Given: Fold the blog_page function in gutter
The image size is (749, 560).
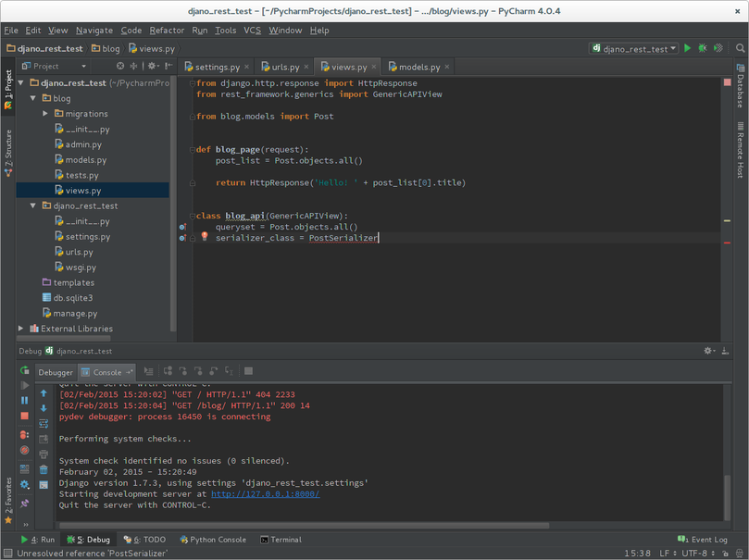Looking at the screenshot, I should (192, 149).
